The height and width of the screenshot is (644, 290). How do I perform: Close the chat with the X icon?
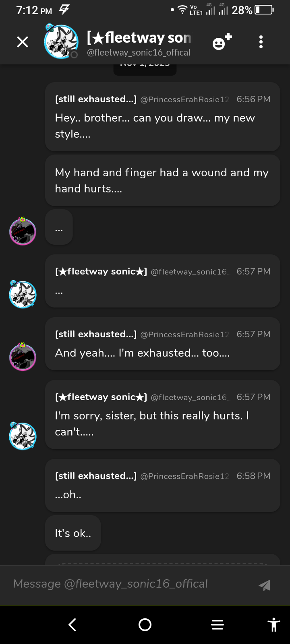coord(23,42)
